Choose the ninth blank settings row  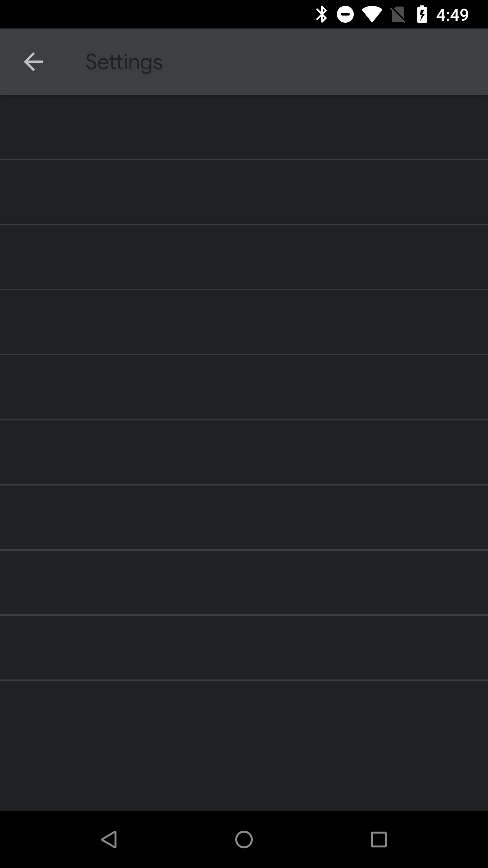(x=244, y=648)
